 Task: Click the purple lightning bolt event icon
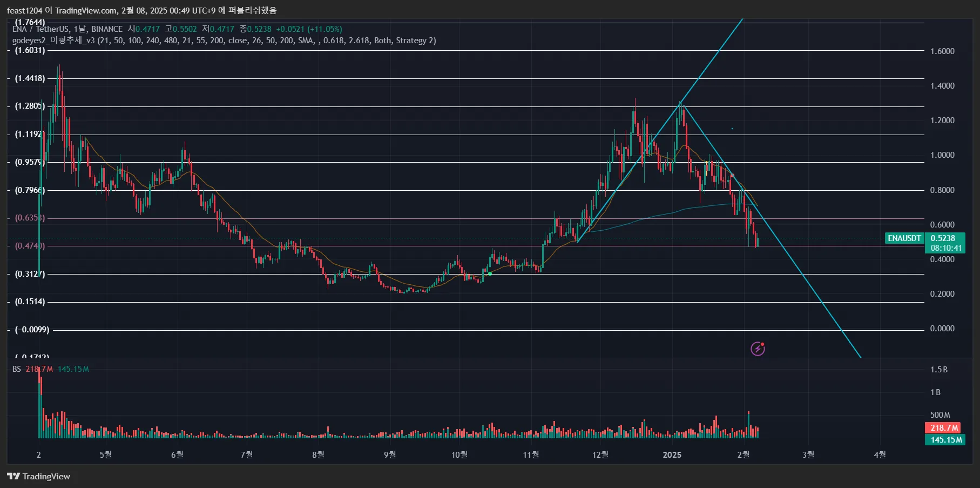click(x=758, y=349)
